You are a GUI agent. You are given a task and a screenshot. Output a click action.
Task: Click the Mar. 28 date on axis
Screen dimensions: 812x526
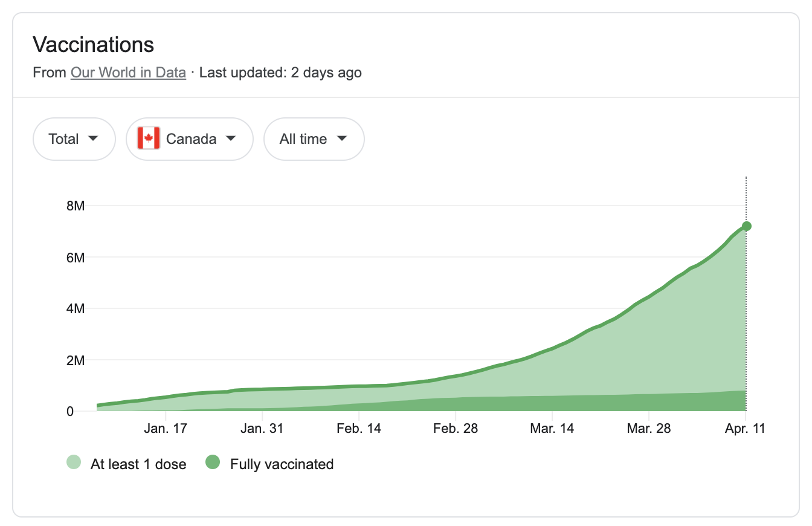point(649,429)
